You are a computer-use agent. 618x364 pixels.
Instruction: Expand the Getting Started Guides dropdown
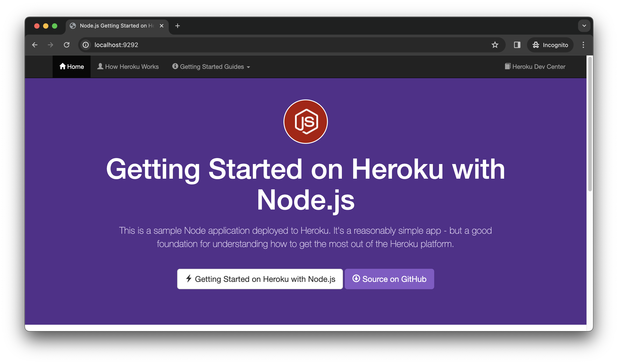tap(212, 67)
